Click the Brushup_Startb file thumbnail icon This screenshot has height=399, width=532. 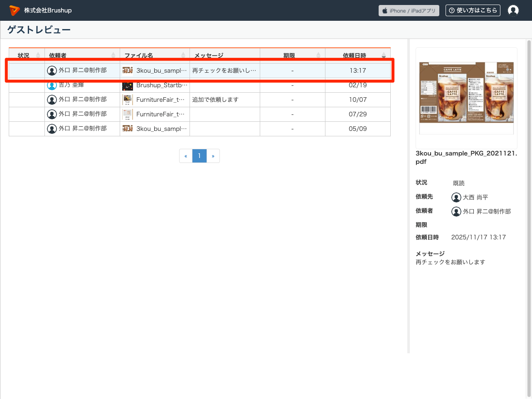(128, 86)
